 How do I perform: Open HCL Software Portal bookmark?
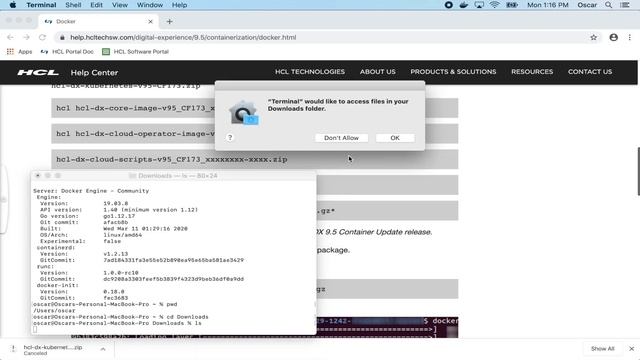(135, 51)
